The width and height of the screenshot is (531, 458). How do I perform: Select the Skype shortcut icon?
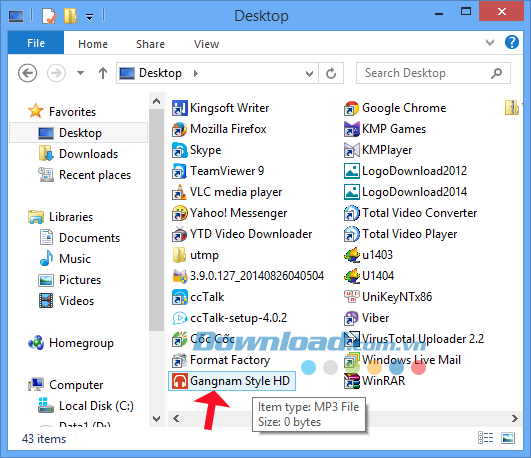pos(179,150)
